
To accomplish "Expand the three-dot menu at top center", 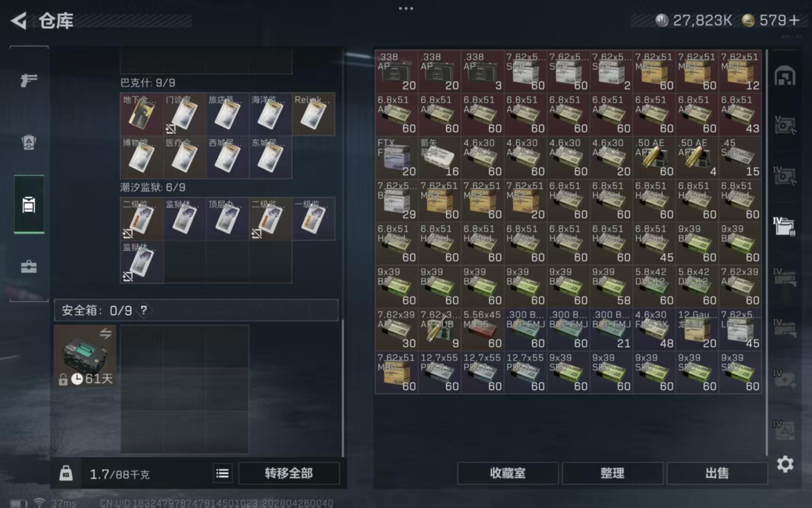I will click(x=406, y=8).
